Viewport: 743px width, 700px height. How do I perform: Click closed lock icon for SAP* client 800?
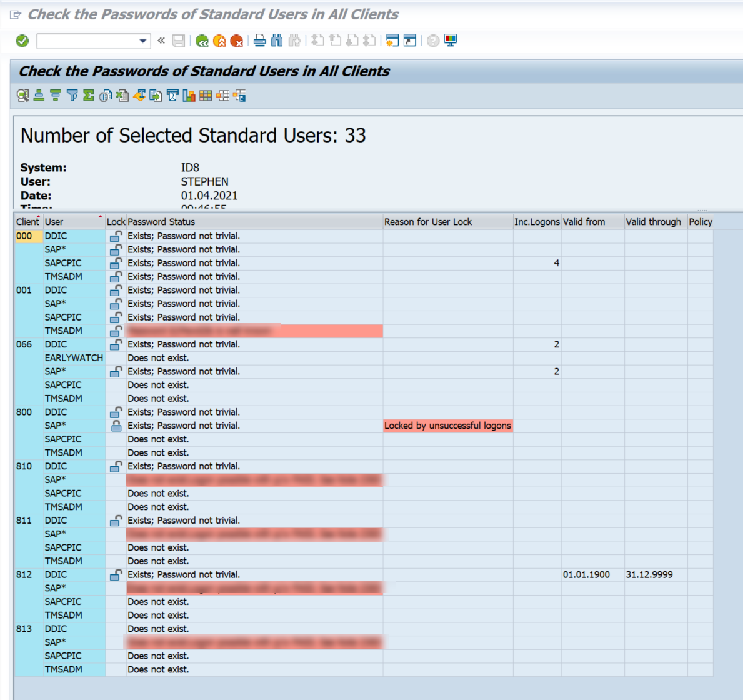pos(116,426)
